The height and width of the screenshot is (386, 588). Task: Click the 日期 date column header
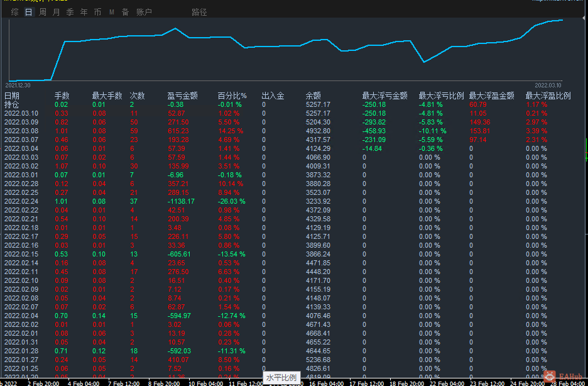click(x=12, y=96)
